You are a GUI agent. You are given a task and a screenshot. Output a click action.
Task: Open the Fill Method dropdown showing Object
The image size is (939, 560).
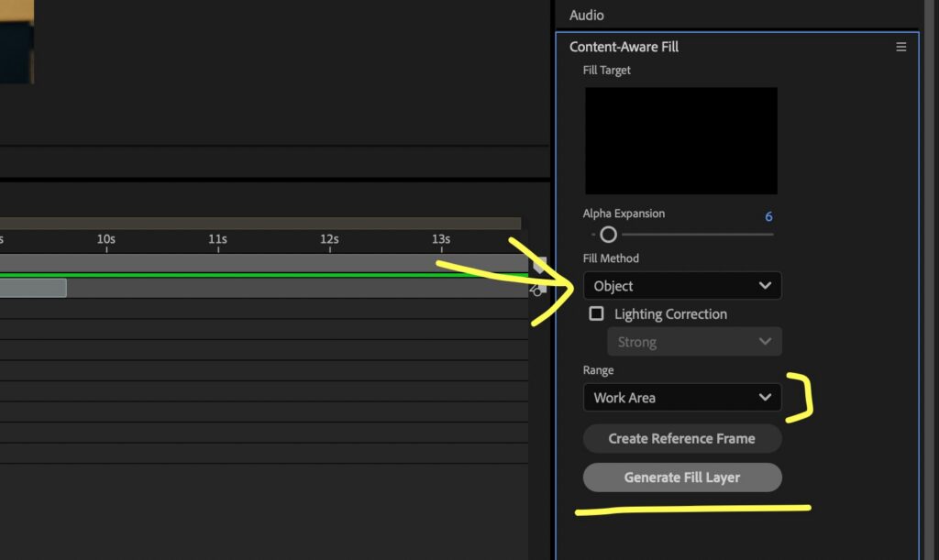[x=681, y=285]
